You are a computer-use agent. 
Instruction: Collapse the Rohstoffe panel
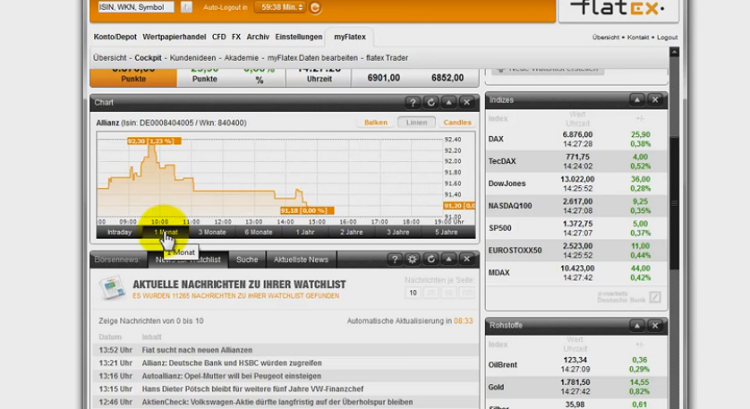tap(637, 326)
